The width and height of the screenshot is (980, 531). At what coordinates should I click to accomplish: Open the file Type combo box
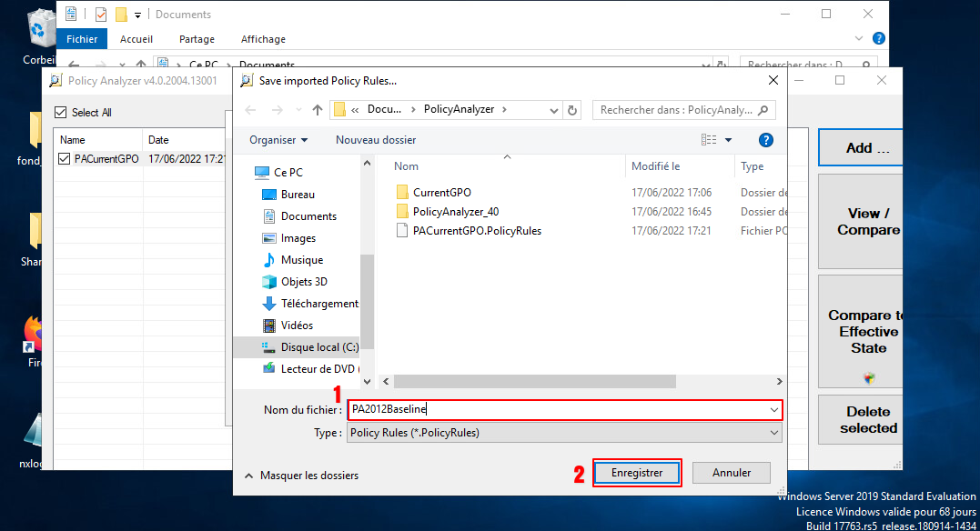click(x=564, y=433)
